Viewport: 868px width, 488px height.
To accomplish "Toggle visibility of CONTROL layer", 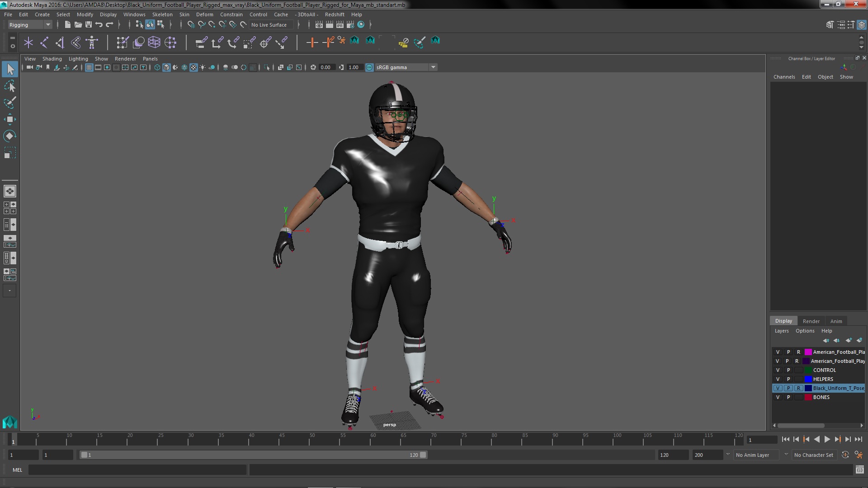I will click(x=778, y=370).
